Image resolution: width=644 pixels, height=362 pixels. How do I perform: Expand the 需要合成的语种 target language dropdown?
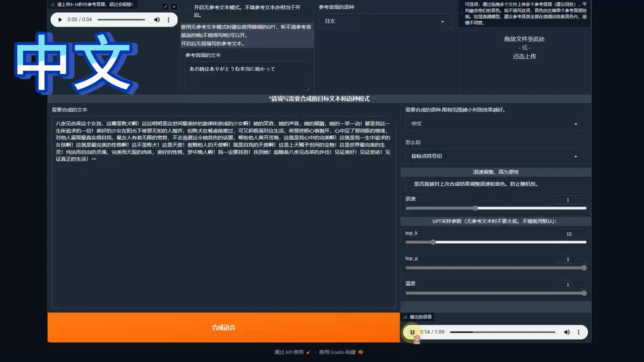(494, 124)
